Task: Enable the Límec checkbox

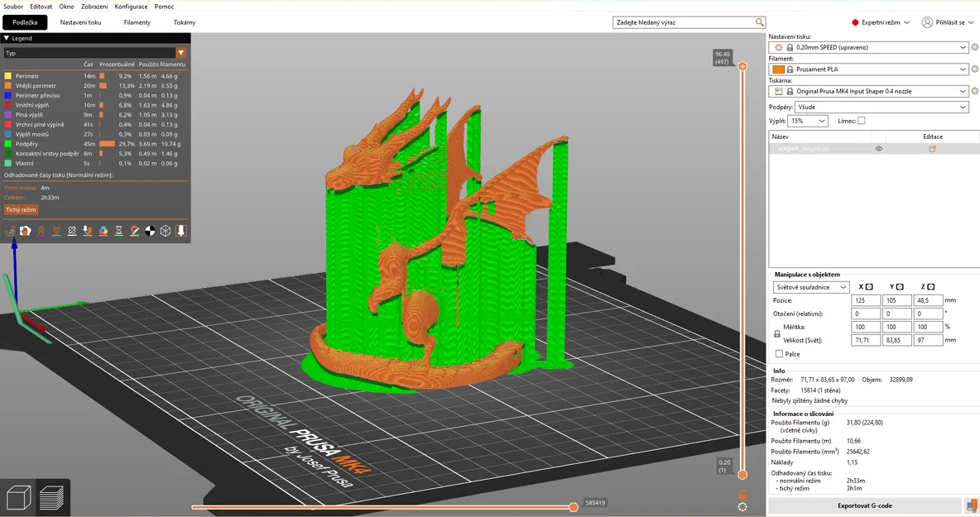Action: (862, 121)
